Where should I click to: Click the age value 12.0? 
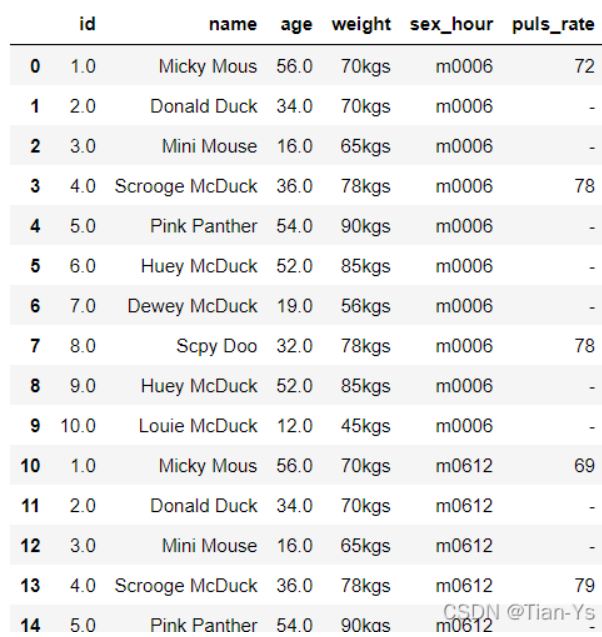(295, 426)
